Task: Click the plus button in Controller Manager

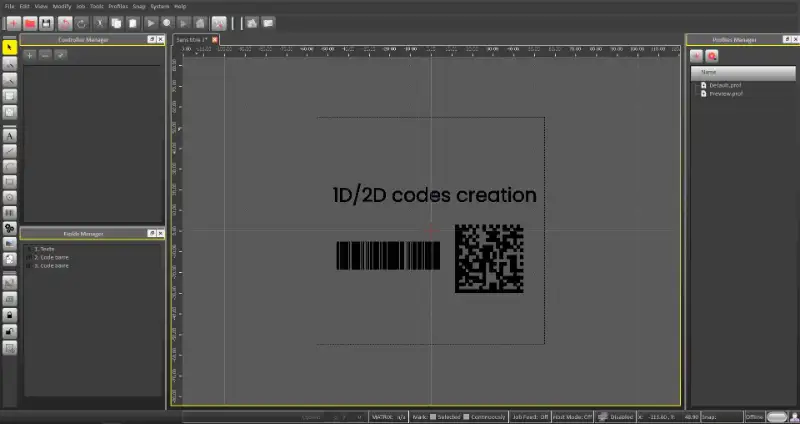Action: click(x=30, y=54)
